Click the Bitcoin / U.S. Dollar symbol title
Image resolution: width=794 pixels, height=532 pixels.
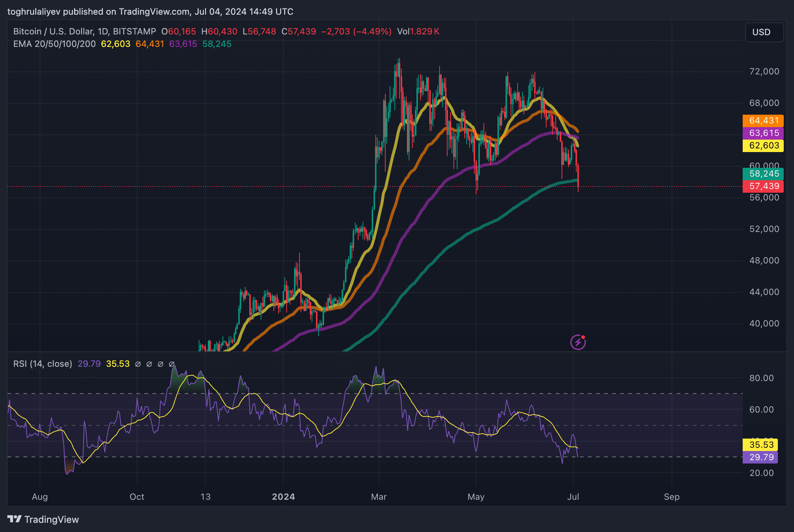54,32
